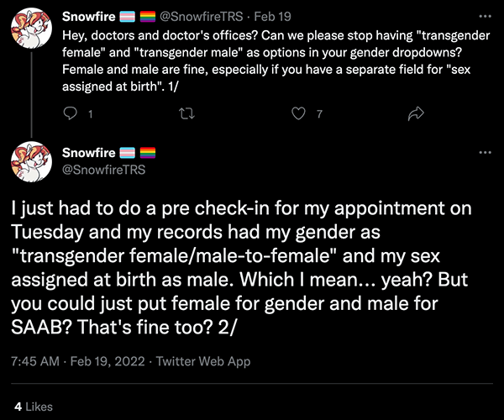Viewport: 504px width, 420px height.
Task: Click the reply icon on first tweet
Action: click(70, 113)
